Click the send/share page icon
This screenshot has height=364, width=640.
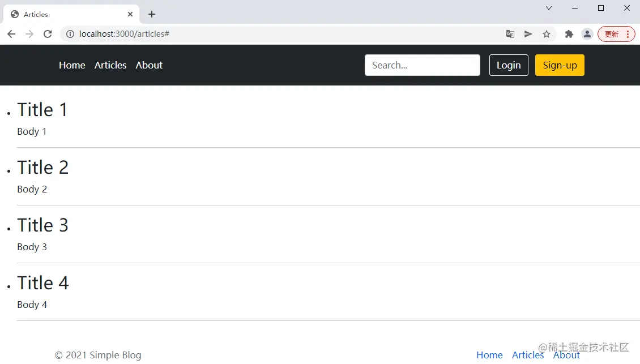coord(528,34)
